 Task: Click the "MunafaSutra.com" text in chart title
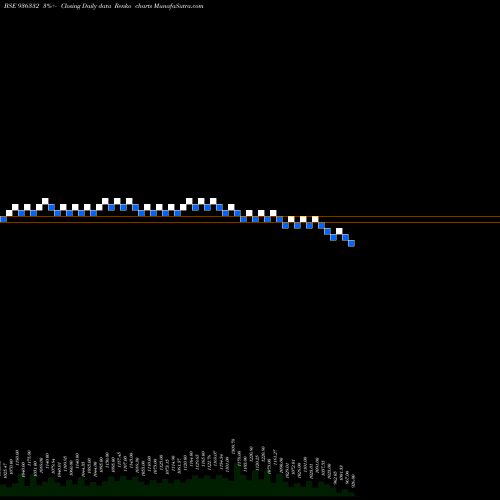[178, 6]
